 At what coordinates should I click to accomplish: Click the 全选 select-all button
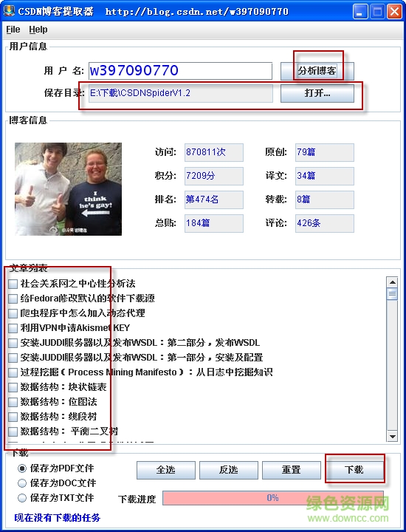click(166, 470)
